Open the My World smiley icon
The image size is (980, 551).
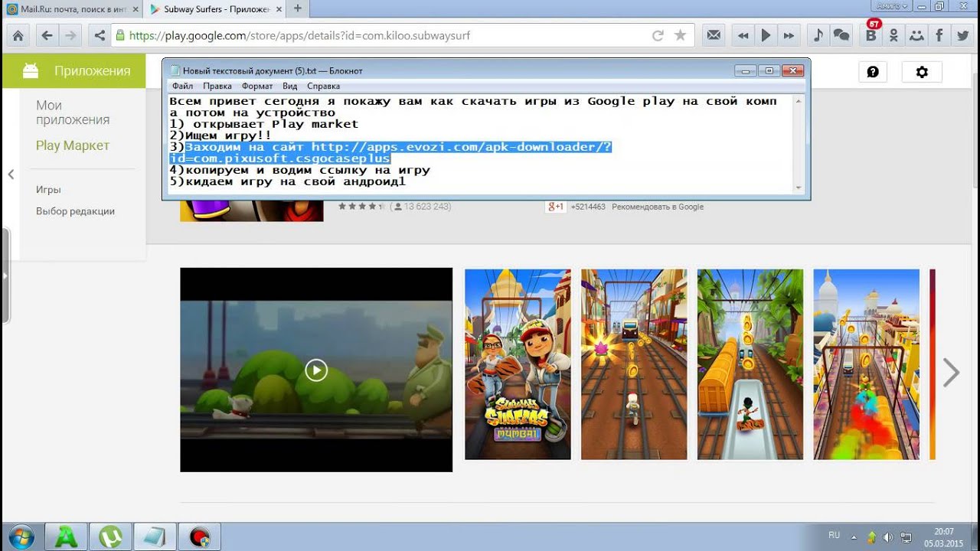pyautogui.click(x=916, y=35)
